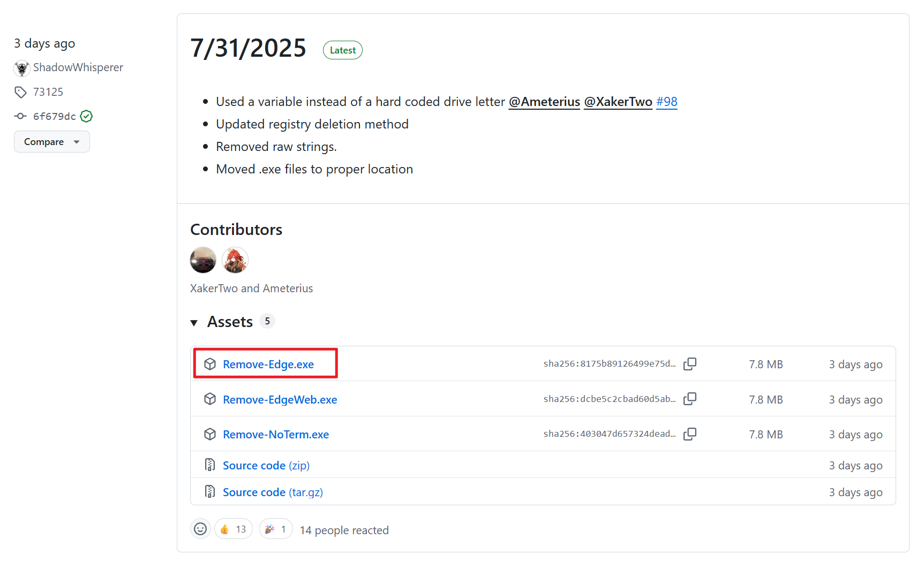The width and height of the screenshot is (924, 577).
Task: Download Source code (zip)
Action: tap(266, 466)
